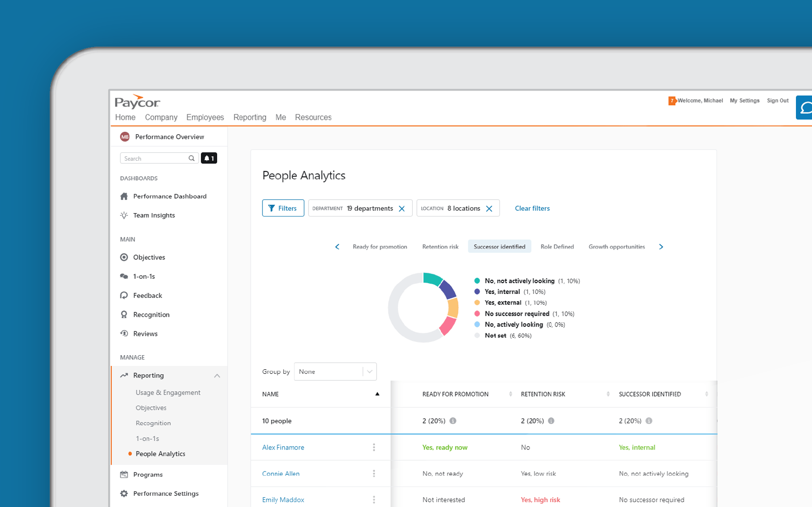812x507 pixels.
Task: Open the three-dot menu for Alex Finamore
Action: [x=374, y=447]
